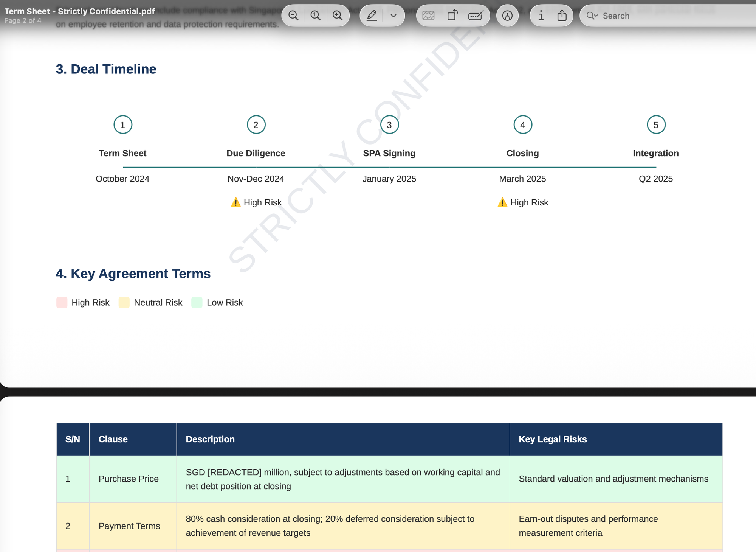Open the document inspector info icon
Viewport: 756px width, 552px height.
click(x=541, y=16)
